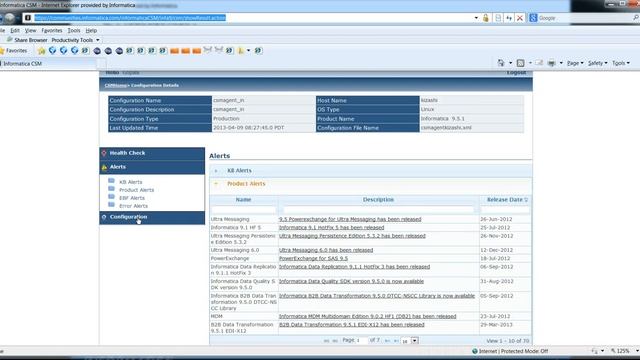The width and height of the screenshot is (640, 360).
Task: Click the page favicon in address bar
Action: 28,18
